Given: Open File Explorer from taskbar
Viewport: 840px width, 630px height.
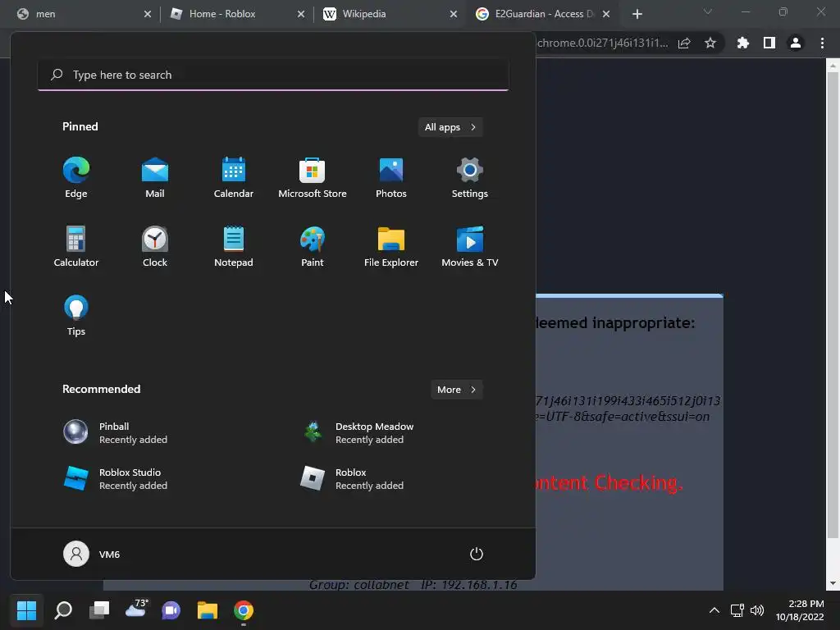Looking at the screenshot, I should pyautogui.click(x=208, y=609).
